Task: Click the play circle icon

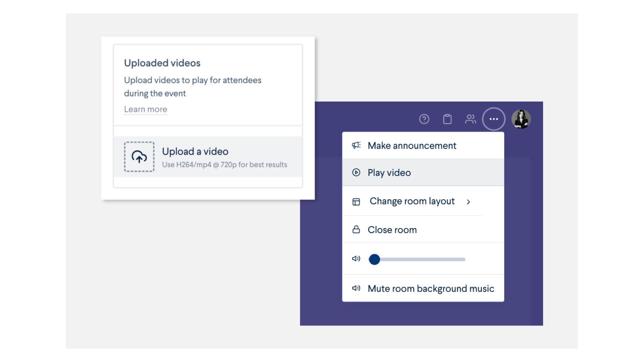Action: pos(356,172)
